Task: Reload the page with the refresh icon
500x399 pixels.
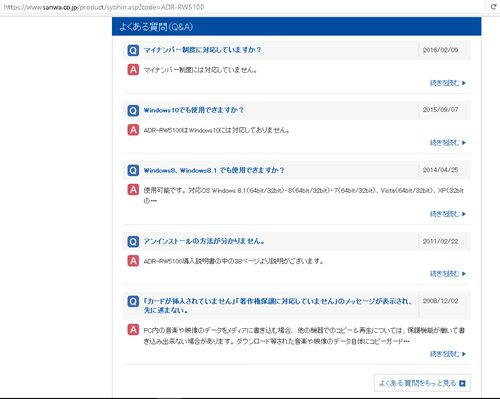Action: point(493,7)
